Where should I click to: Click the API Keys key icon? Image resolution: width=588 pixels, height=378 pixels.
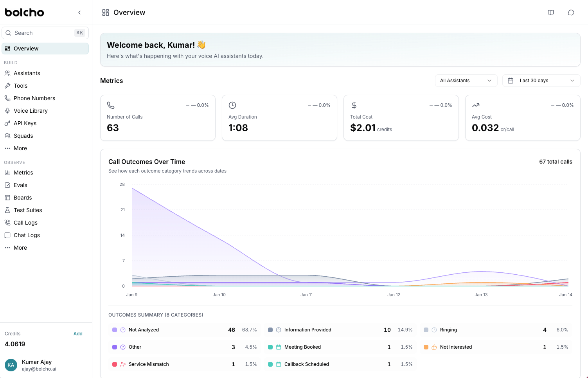(x=7, y=123)
